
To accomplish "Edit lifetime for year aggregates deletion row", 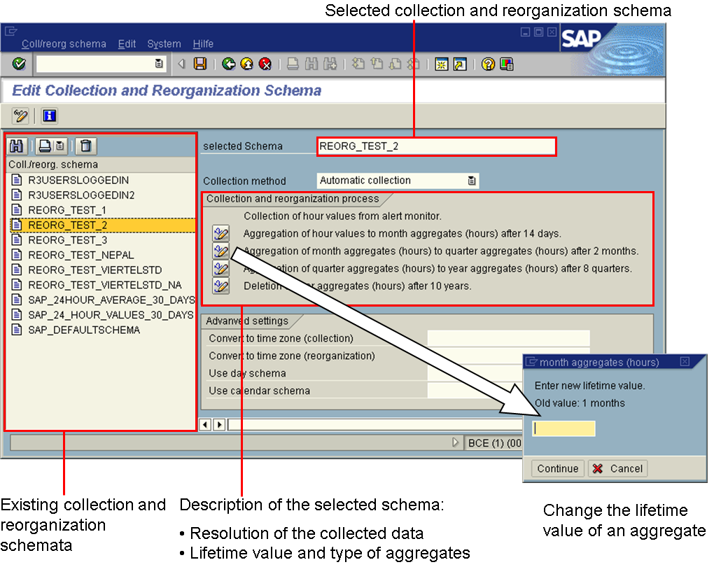I will 221,286.
